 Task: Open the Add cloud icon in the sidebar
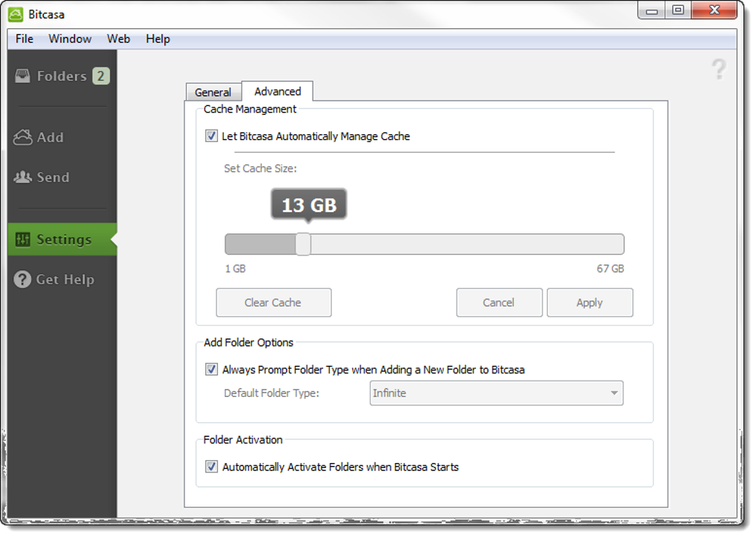[23, 137]
